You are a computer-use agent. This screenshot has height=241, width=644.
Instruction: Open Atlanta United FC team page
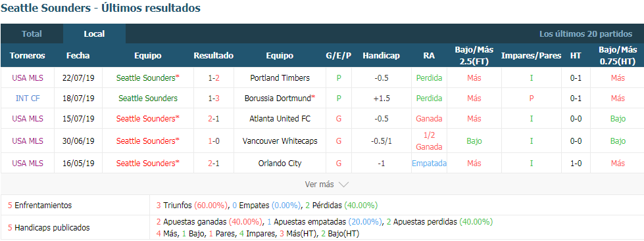click(280, 119)
